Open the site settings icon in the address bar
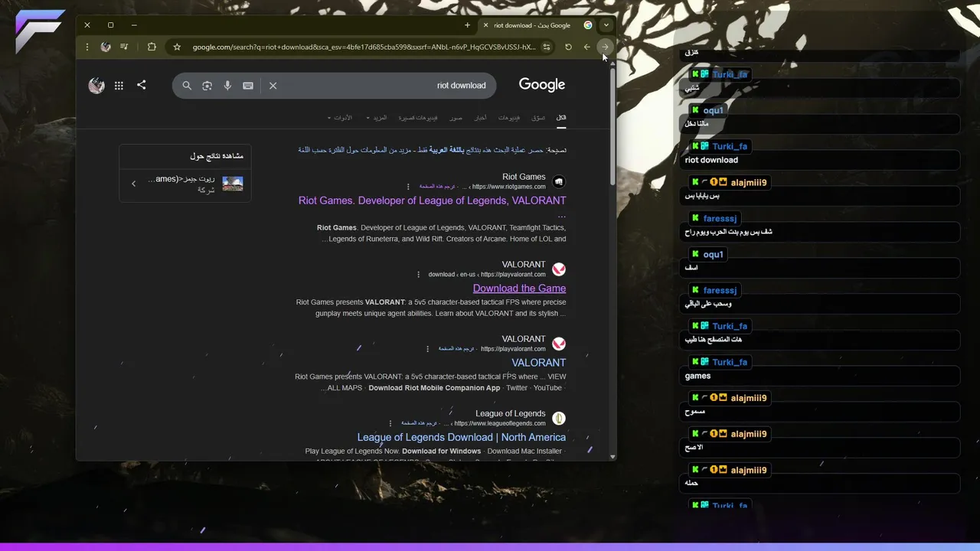Screen dimensions: 980x551 tap(547, 47)
